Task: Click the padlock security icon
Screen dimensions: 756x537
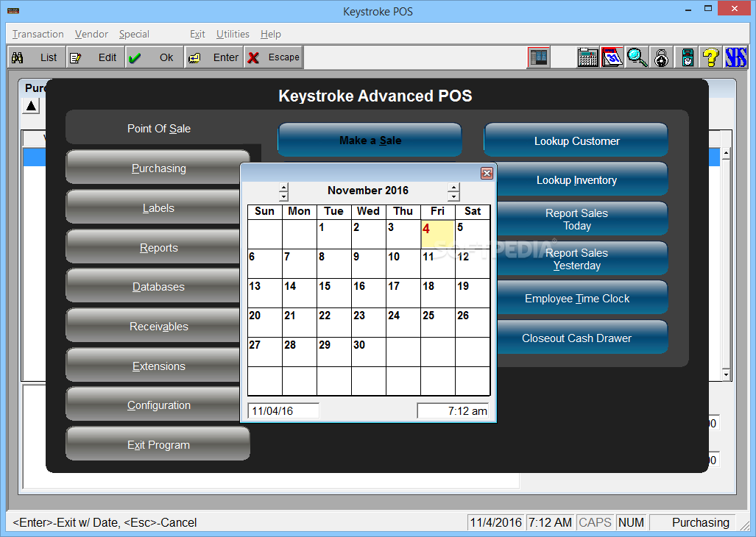Action: 662,57
